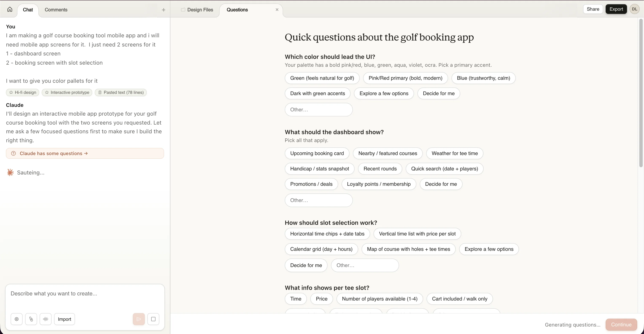The width and height of the screenshot is (644, 334).
Task: Start voice dictation with the waveform icon
Action: coord(46,319)
